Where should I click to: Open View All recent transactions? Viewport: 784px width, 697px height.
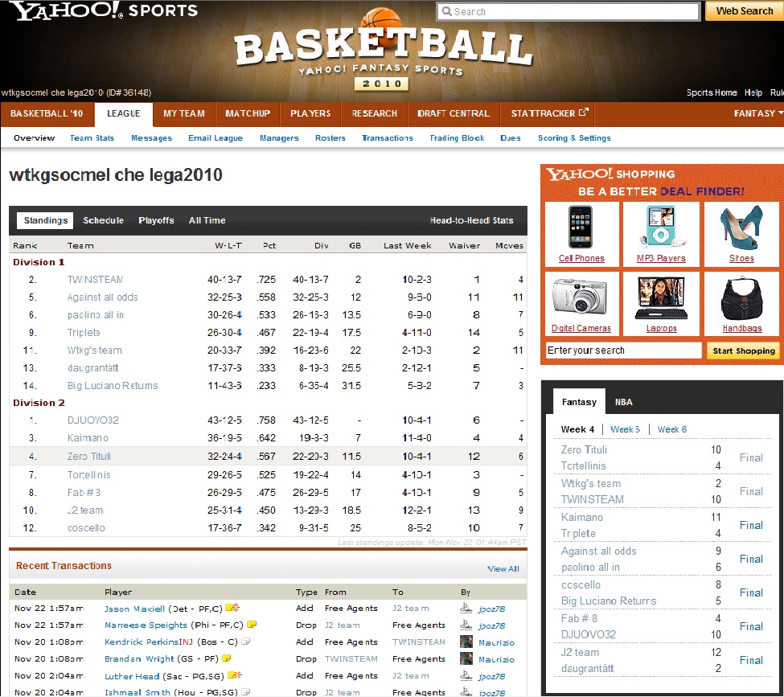tap(503, 569)
